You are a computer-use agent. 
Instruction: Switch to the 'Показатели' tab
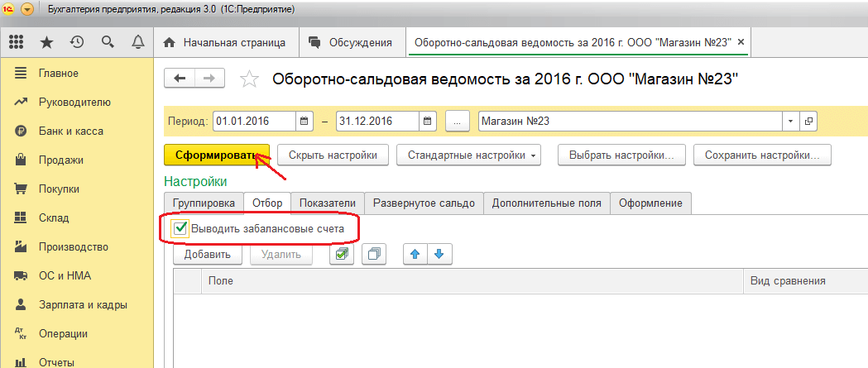pyautogui.click(x=328, y=203)
